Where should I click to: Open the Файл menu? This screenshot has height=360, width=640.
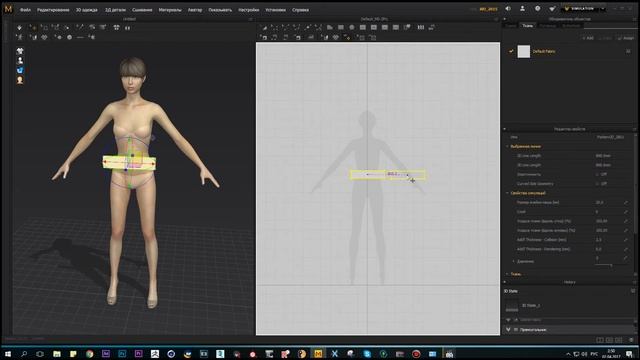[25, 10]
